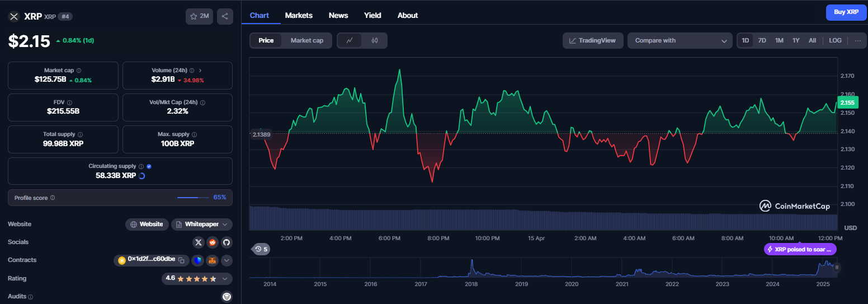Click the blue shield wallet icon
Screen dimensions: 868x304
coord(197,260)
